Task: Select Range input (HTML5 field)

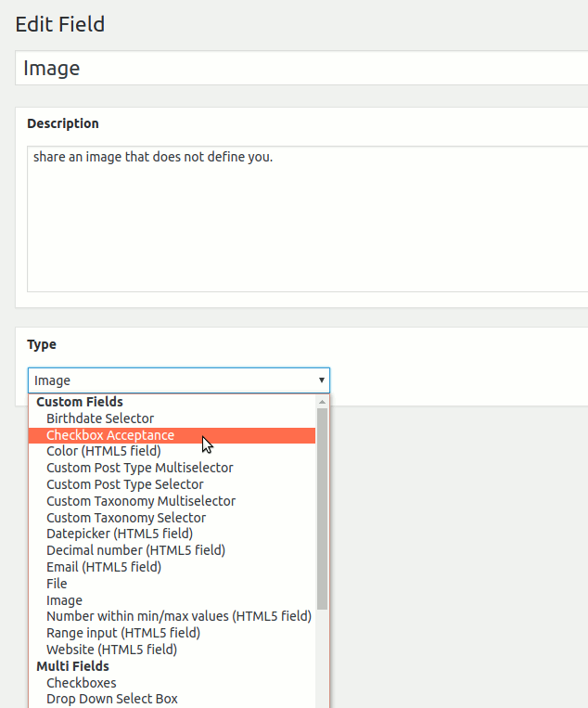Action: coord(123,633)
